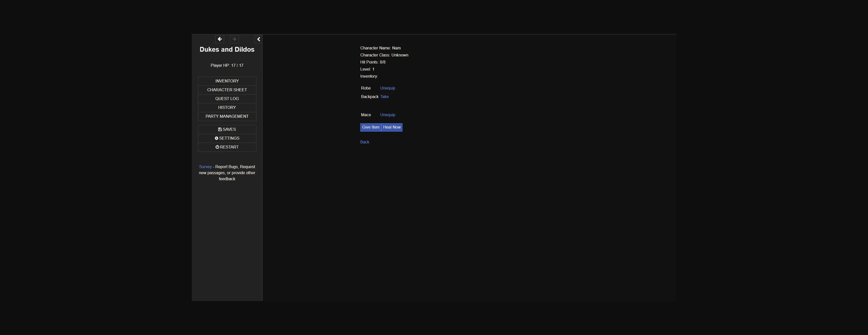Open Settings with the gear icon
Viewport: 868px width, 335px height.
pos(227,138)
